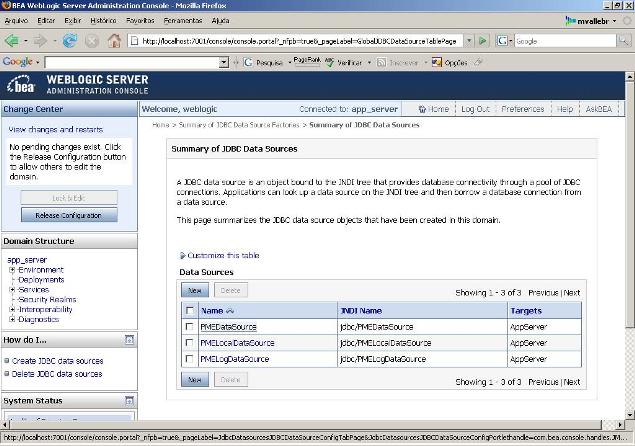Click the BEA logo in the header

21,84
